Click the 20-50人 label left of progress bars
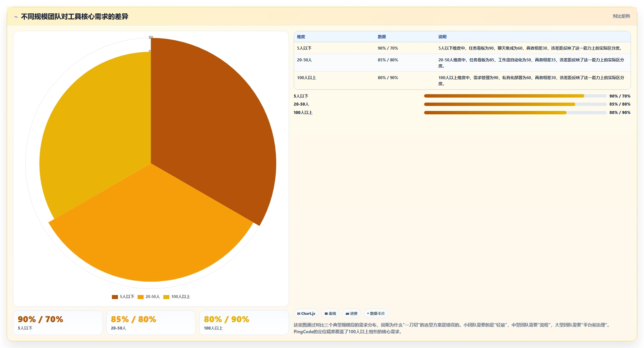644x348 pixels. (301, 104)
